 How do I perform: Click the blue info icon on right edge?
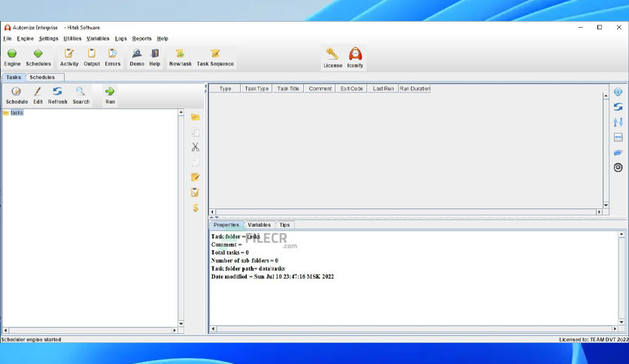pos(618,92)
